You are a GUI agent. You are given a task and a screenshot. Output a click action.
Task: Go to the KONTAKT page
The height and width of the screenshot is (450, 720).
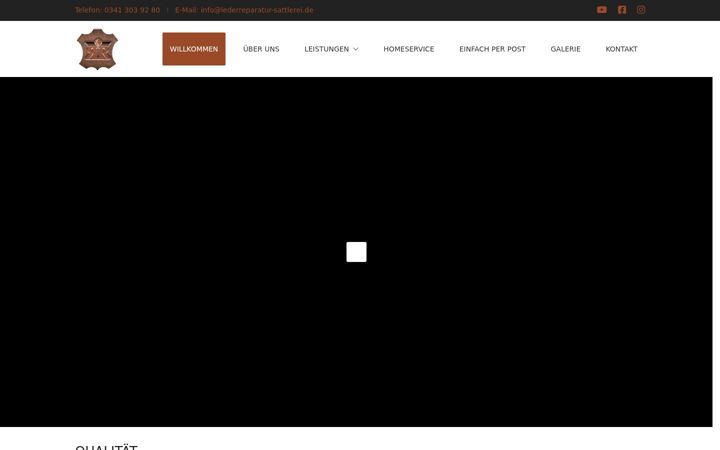pos(621,49)
